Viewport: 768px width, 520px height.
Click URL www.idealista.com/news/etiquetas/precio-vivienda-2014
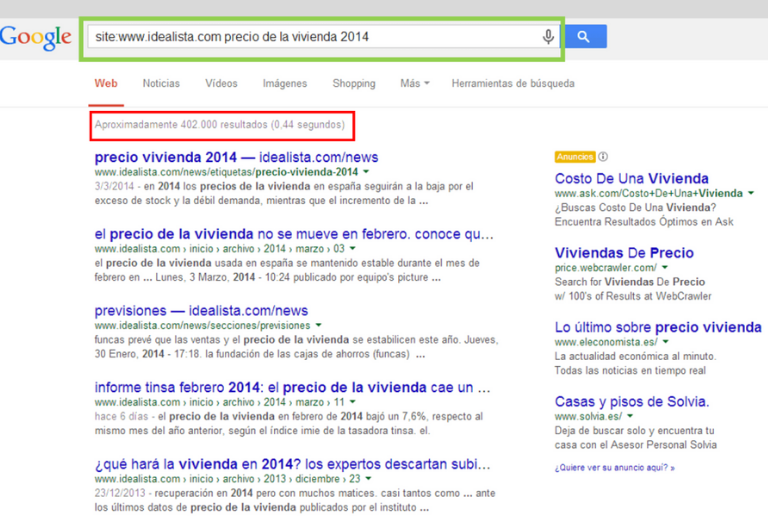point(226,172)
